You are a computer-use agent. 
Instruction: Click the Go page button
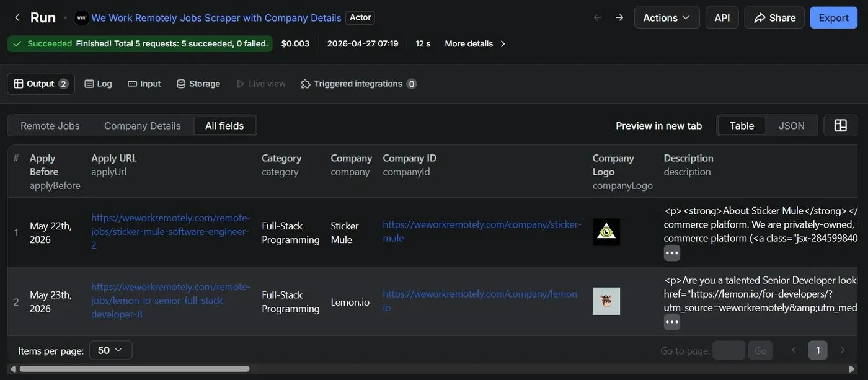tap(761, 350)
